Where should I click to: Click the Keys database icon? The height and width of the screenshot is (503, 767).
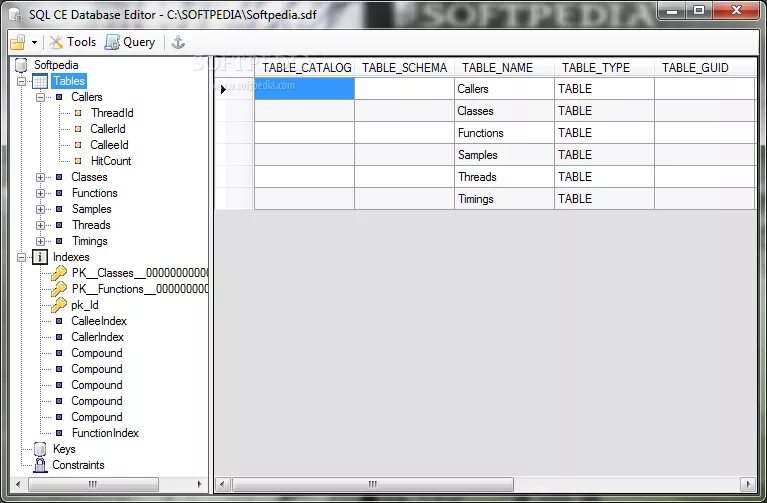pyautogui.click(x=40, y=449)
